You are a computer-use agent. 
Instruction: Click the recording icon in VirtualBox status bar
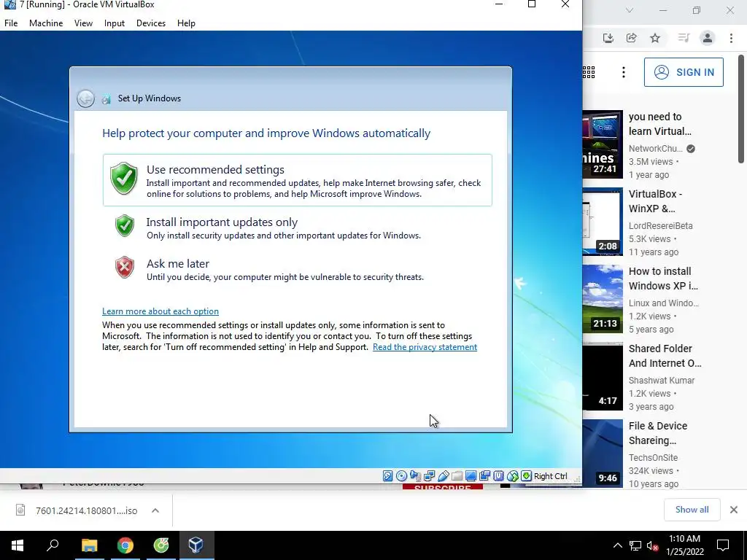485,475
